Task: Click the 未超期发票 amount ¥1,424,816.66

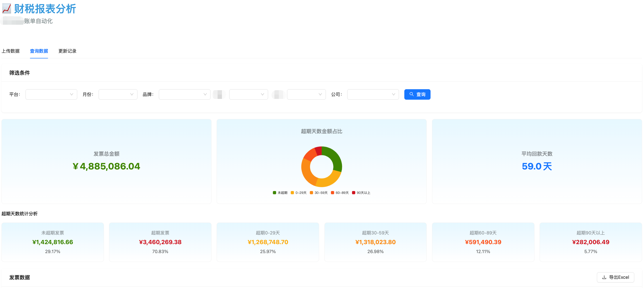Action: point(53,242)
